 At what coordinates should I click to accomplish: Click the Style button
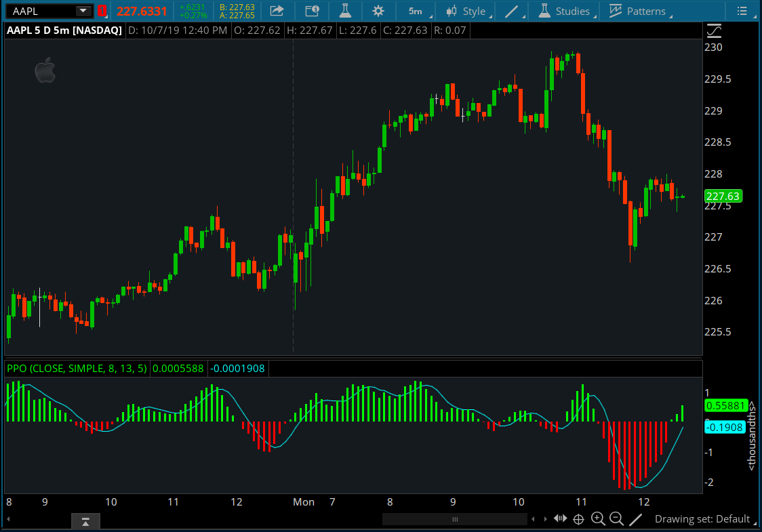click(466, 11)
